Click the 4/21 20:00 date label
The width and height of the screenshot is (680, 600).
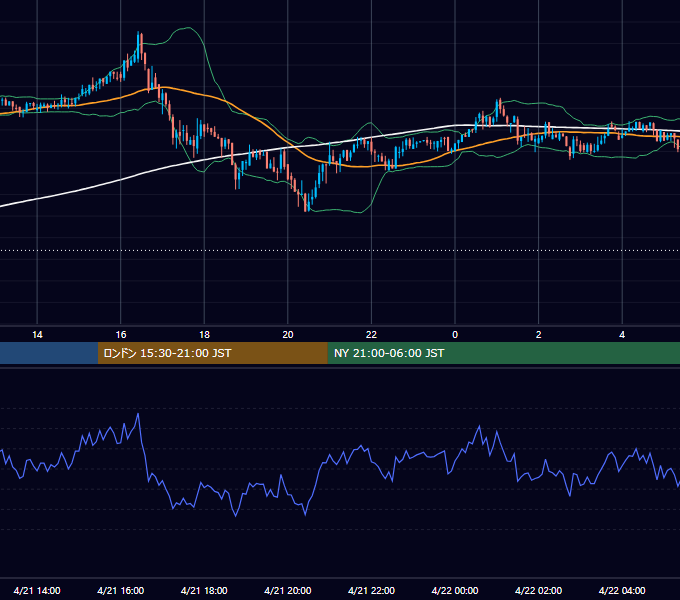(x=288, y=590)
